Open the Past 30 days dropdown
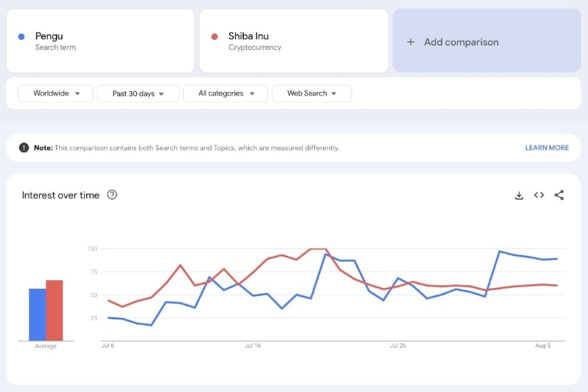This screenshot has height=392, width=588. [x=138, y=93]
